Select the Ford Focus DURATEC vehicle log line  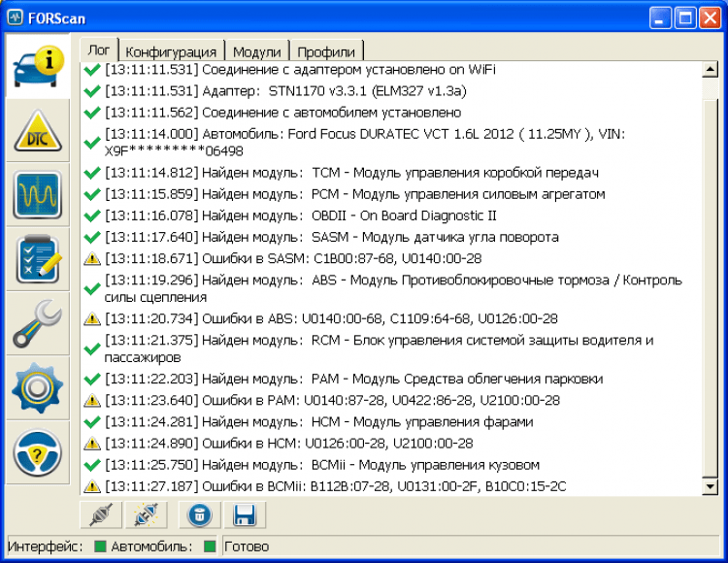(x=365, y=143)
